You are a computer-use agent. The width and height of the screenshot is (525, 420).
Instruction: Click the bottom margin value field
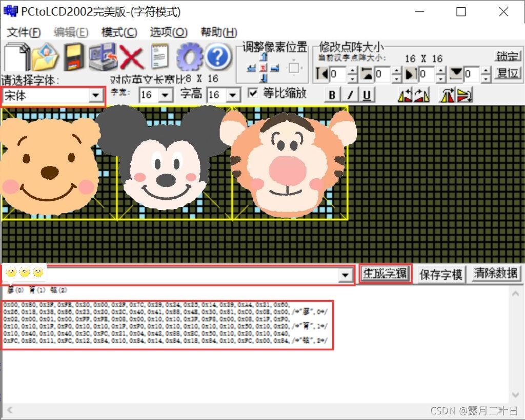472,74
